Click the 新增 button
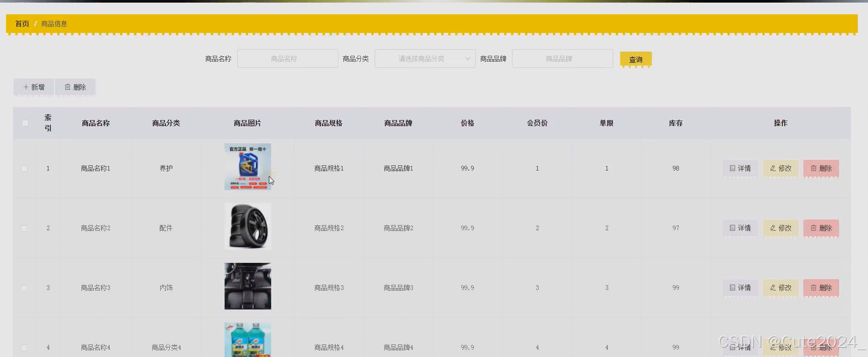 pyautogui.click(x=34, y=87)
